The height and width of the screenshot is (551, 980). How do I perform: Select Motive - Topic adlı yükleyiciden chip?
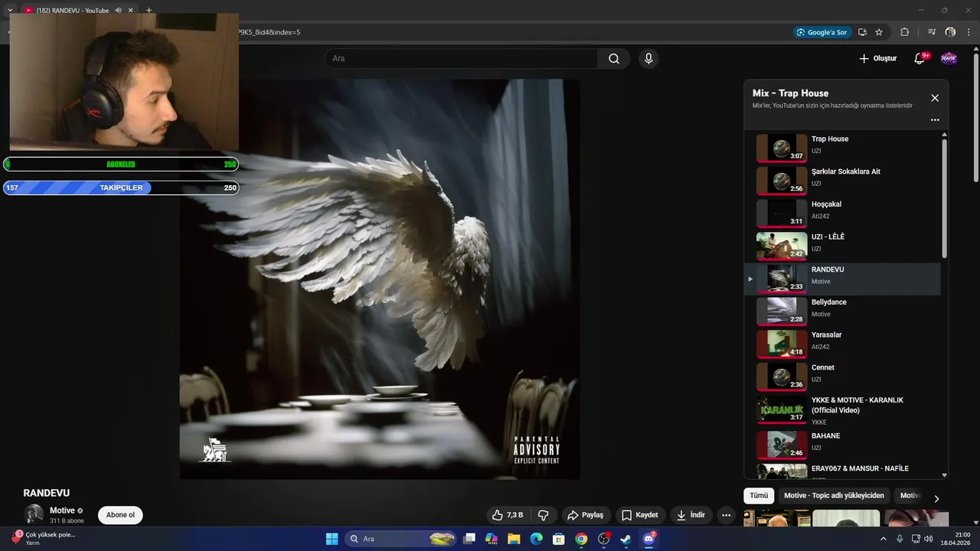pos(834,496)
